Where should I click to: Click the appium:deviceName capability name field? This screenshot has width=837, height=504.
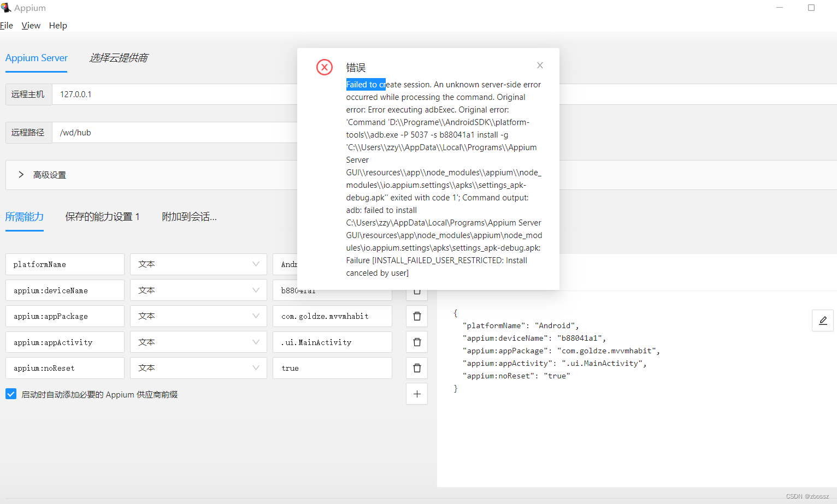65,290
